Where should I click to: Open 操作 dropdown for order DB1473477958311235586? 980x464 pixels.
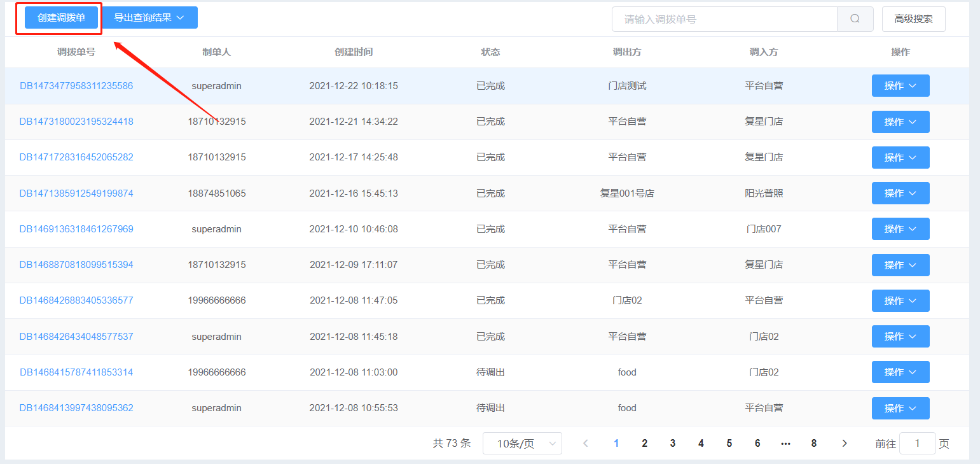tap(900, 86)
